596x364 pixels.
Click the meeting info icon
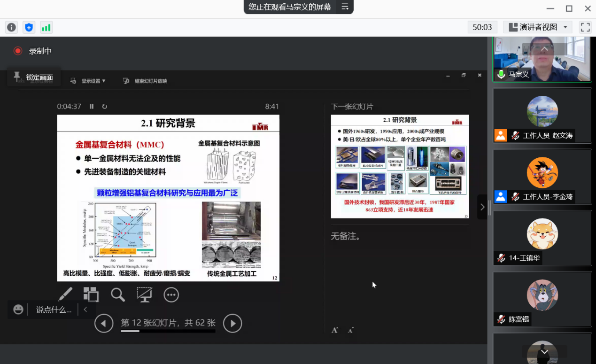pyautogui.click(x=12, y=27)
